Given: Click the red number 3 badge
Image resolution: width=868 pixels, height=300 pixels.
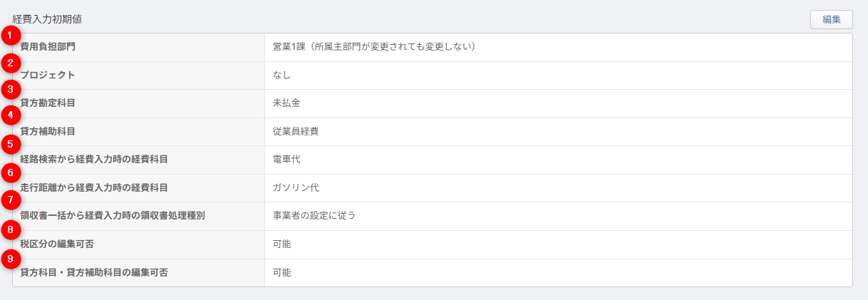Looking at the screenshot, I should tap(9, 89).
